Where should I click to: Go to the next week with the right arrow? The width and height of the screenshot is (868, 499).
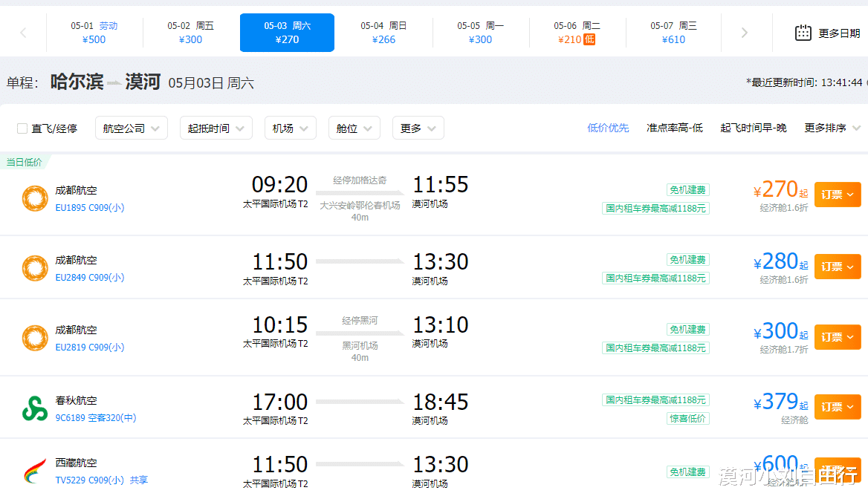[745, 33]
